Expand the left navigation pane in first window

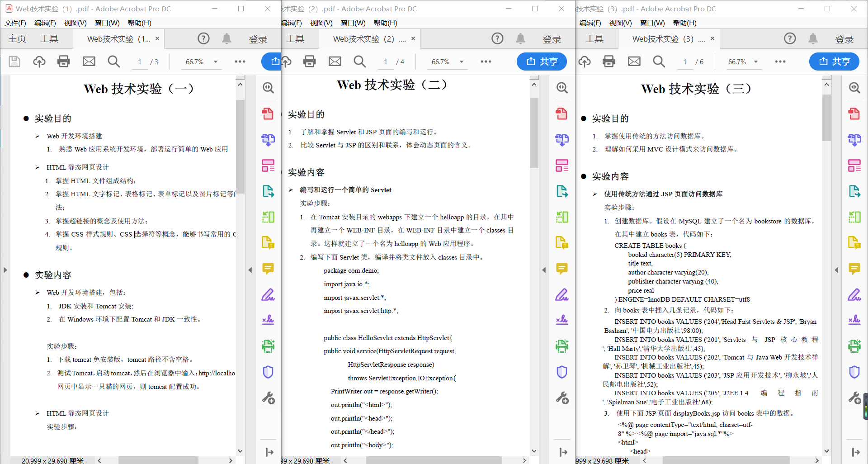[5, 270]
